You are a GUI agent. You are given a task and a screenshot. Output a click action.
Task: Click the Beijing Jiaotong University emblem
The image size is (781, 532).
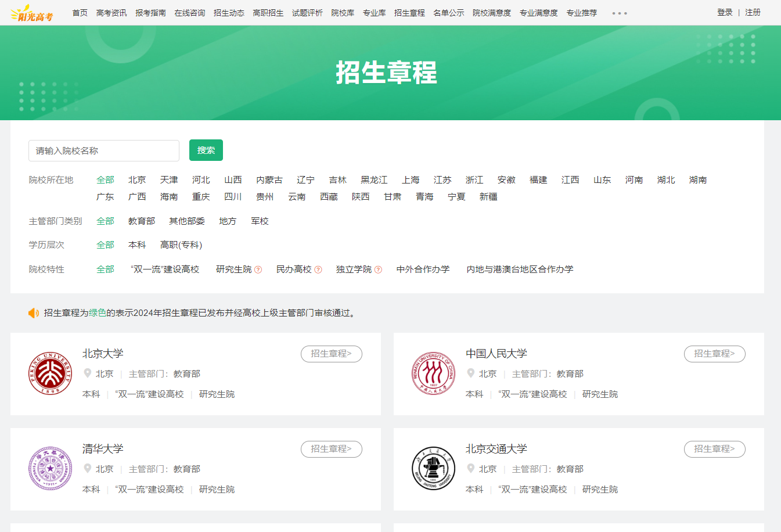(433, 469)
